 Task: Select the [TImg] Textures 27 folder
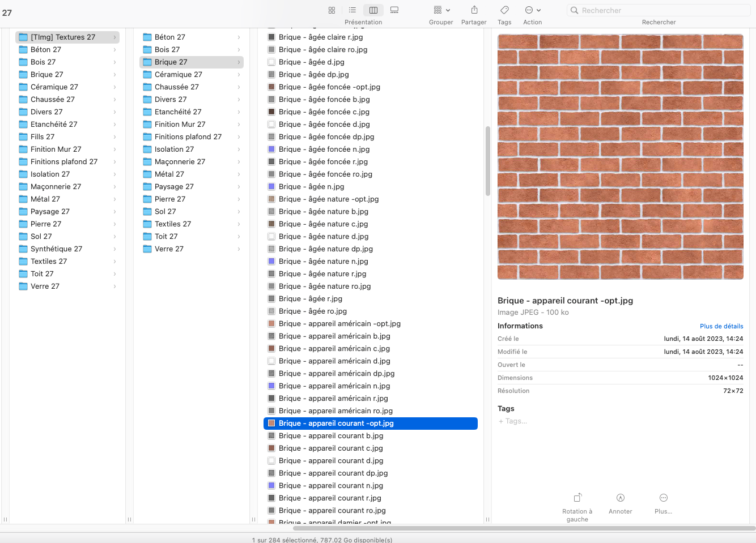click(x=67, y=37)
